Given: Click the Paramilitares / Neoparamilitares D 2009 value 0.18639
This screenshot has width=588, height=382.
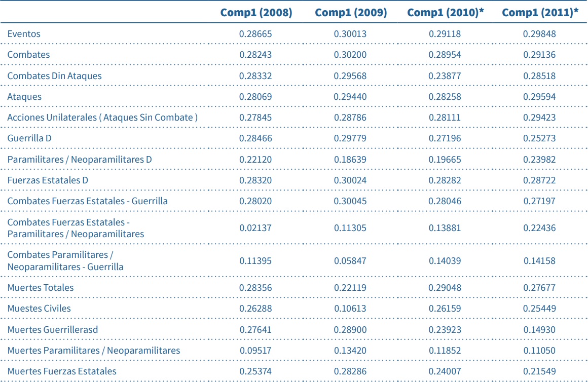Looking at the screenshot, I should [x=350, y=160].
